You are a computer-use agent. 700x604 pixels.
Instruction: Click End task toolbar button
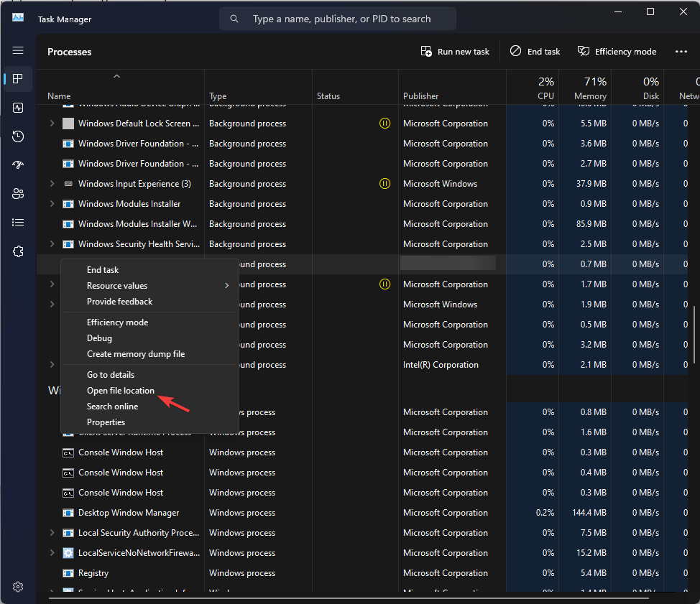[535, 52]
